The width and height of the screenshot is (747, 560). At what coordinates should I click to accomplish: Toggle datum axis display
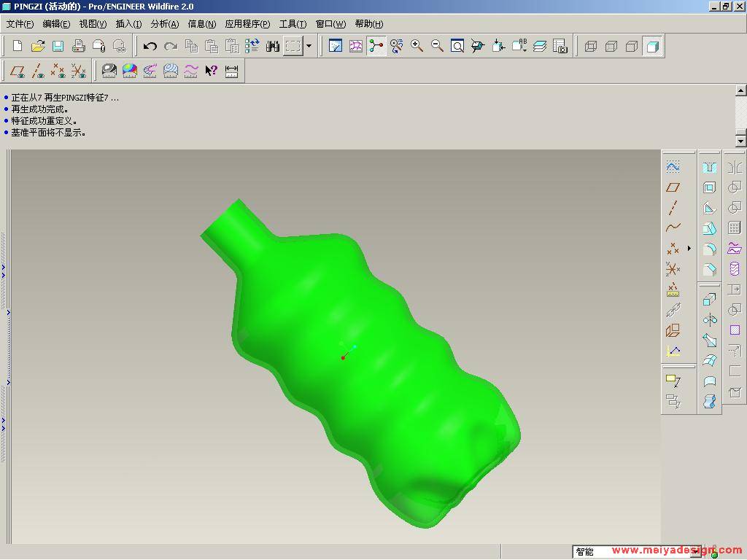[38, 71]
